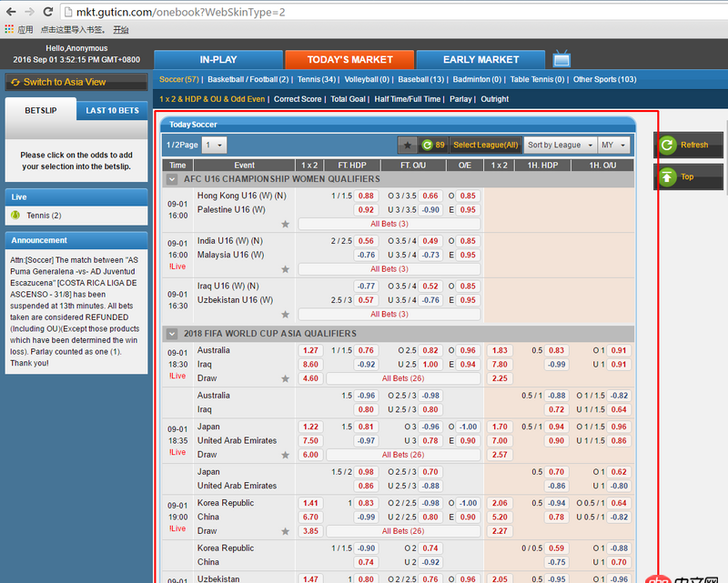Screen dimensions: 728x583
Task: Favorite the Japan vs UAE match star
Action: pos(285,455)
